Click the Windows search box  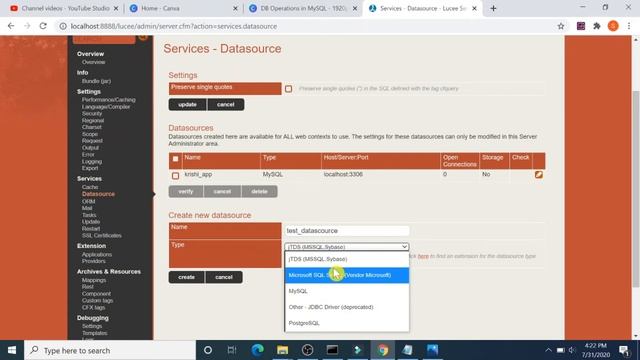click(x=110, y=350)
